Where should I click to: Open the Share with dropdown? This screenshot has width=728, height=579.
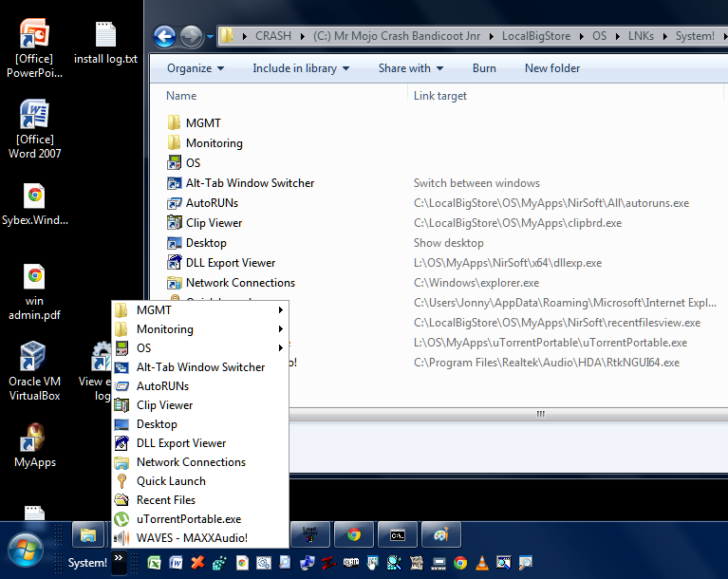[411, 68]
